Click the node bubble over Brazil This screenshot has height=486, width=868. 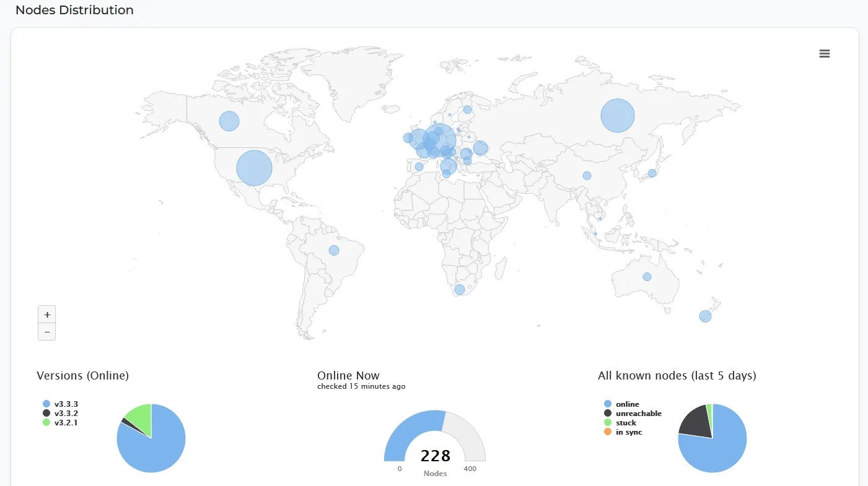334,250
